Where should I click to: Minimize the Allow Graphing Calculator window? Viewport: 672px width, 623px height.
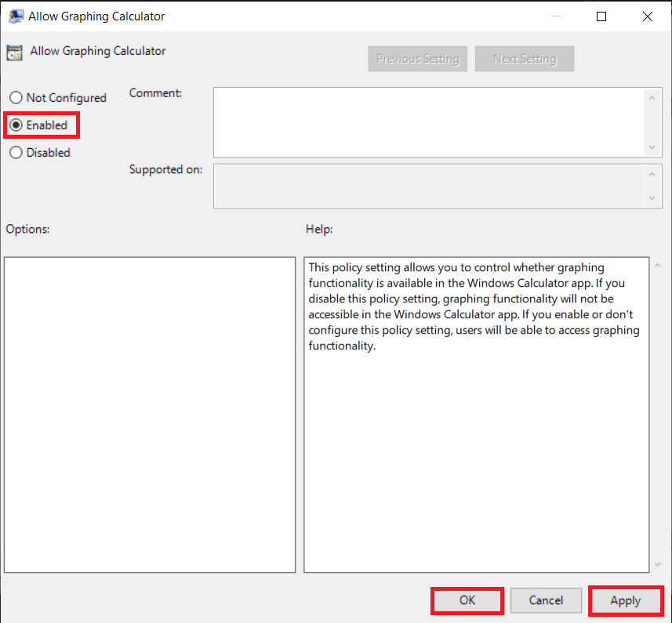[x=556, y=16]
